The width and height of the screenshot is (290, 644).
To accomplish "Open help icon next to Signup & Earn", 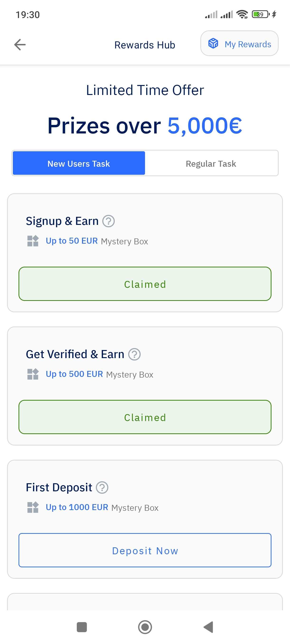I will (x=109, y=221).
